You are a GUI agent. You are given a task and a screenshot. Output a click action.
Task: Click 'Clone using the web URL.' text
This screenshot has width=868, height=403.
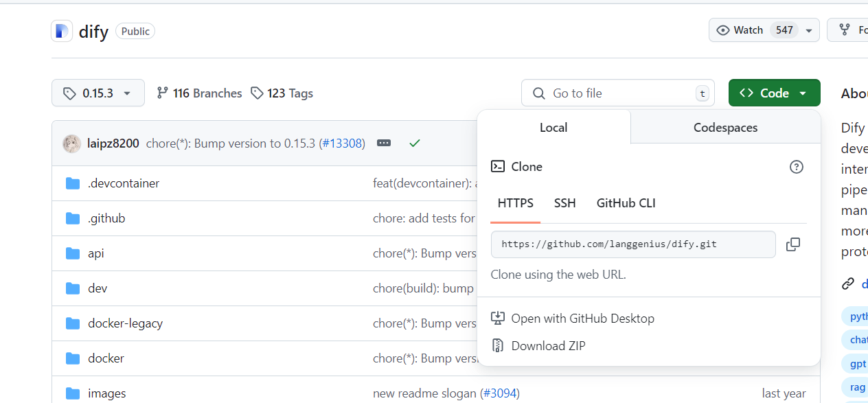(558, 275)
